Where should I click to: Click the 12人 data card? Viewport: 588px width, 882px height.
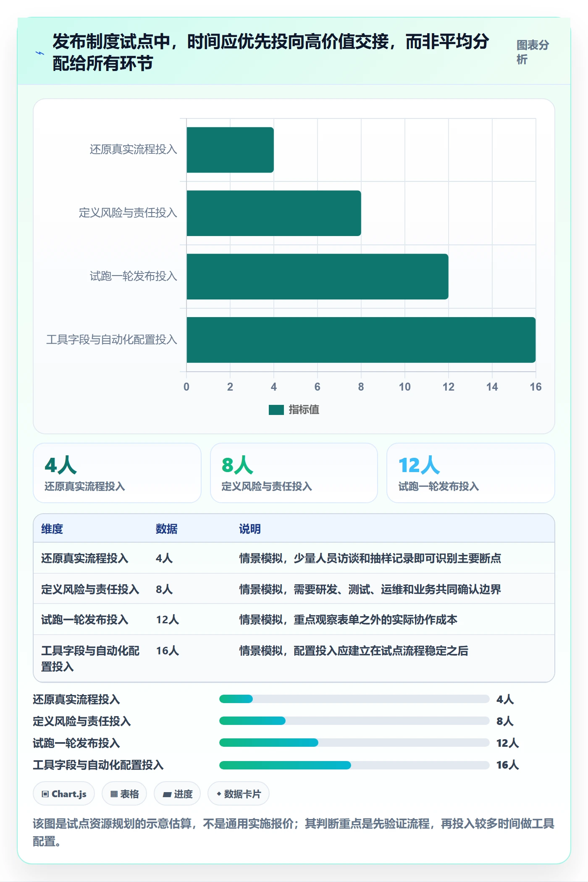tap(471, 473)
